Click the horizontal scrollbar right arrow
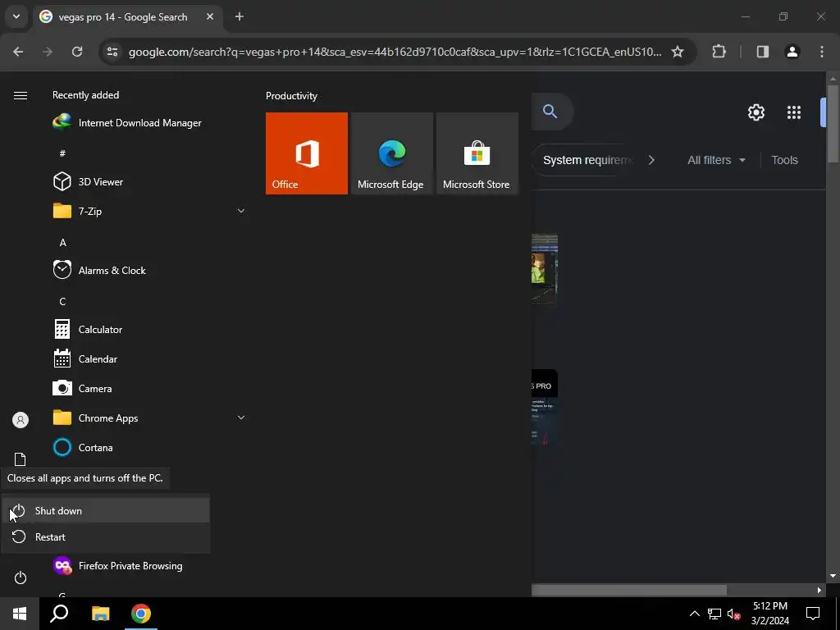 819,591
